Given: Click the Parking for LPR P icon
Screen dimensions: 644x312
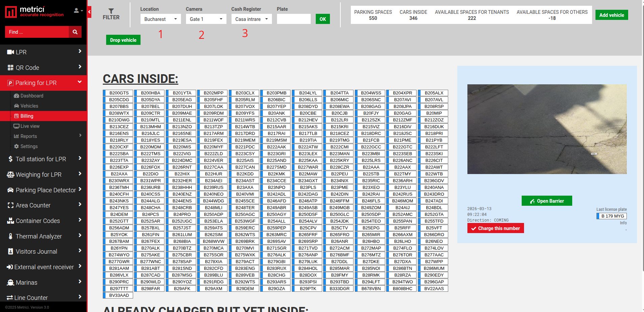Looking at the screenshot, I should [10, 83].
